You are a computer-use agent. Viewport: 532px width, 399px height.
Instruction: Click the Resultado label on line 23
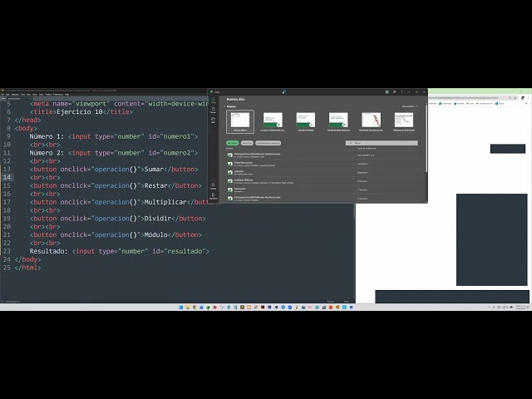(x=48, y=251)
